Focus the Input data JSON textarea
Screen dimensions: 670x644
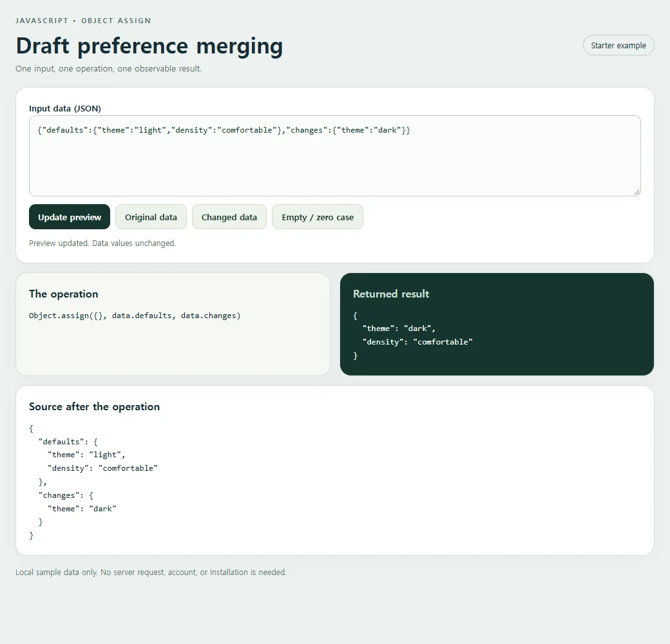[x=334, y=156]
